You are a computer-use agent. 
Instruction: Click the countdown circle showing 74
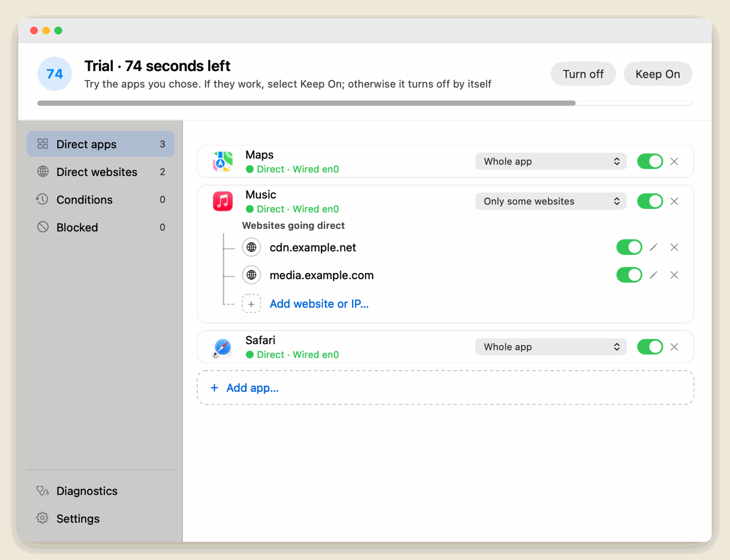point(55,74)
